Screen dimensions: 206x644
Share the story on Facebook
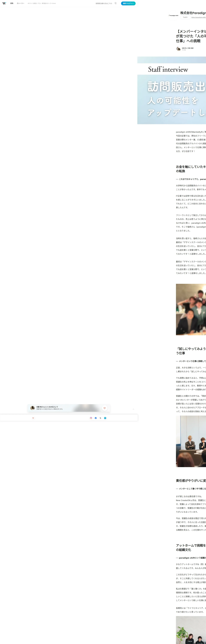[x=96, y=418]
